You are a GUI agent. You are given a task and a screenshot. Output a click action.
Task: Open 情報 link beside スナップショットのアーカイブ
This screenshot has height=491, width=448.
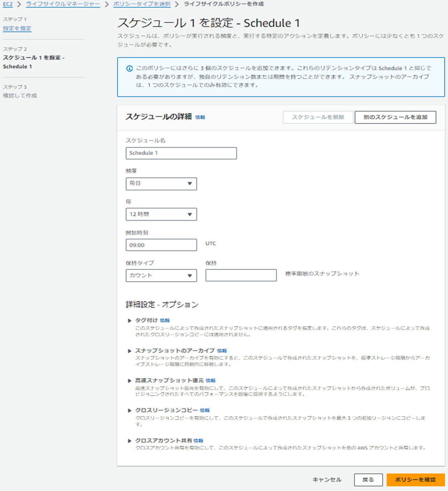point(222,351)
